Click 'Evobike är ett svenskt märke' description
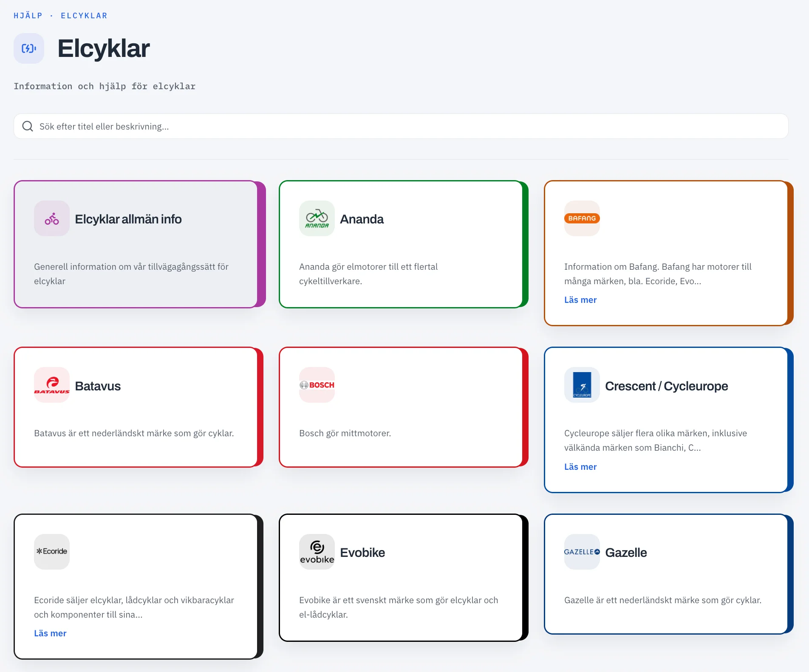The width and height of the screenshot is (809, 672). 399,607
